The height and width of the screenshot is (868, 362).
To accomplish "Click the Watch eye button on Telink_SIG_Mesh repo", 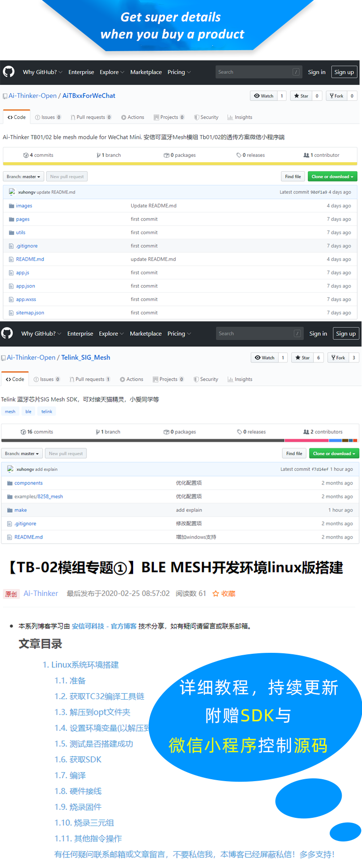I will point(265,358).
